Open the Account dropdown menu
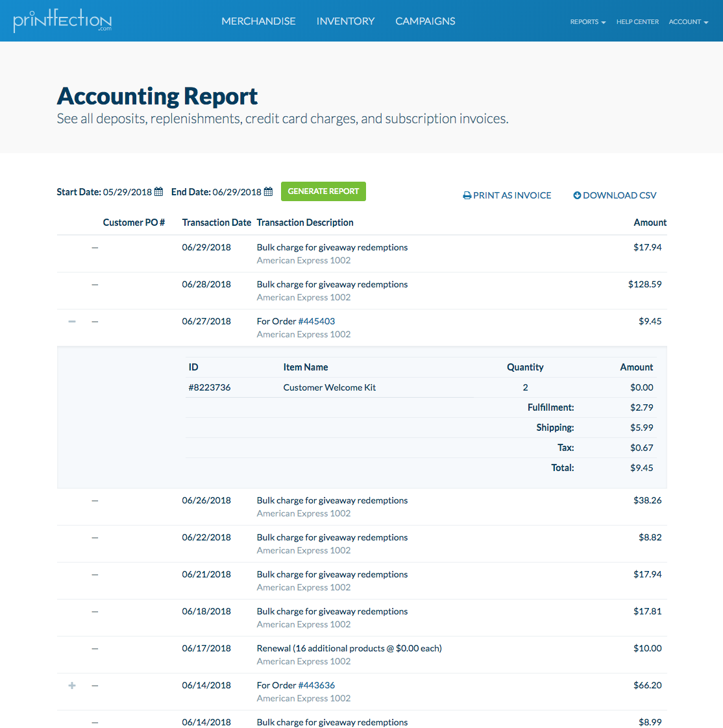The height and width of the screenshot is (728, 723). coord(688,21)
